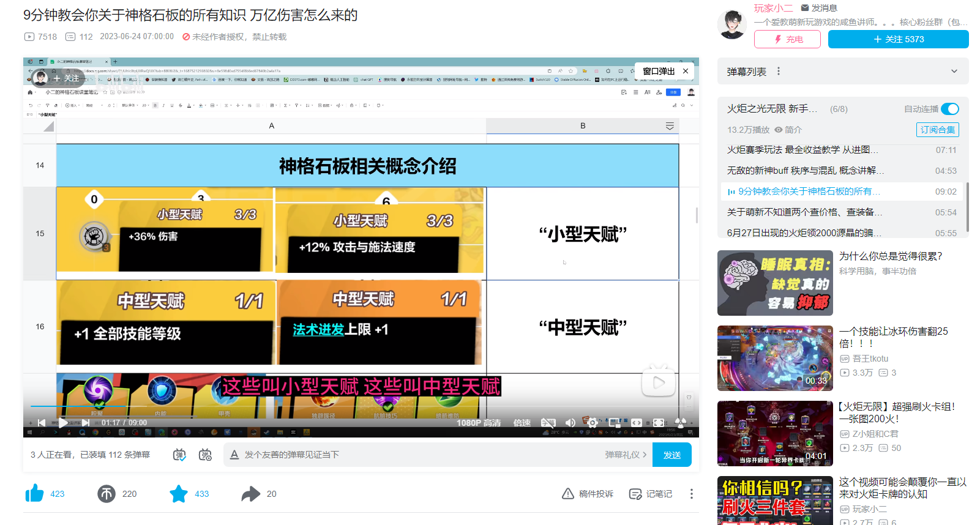Toggle the 自动连播 autoplay switch

950,109
